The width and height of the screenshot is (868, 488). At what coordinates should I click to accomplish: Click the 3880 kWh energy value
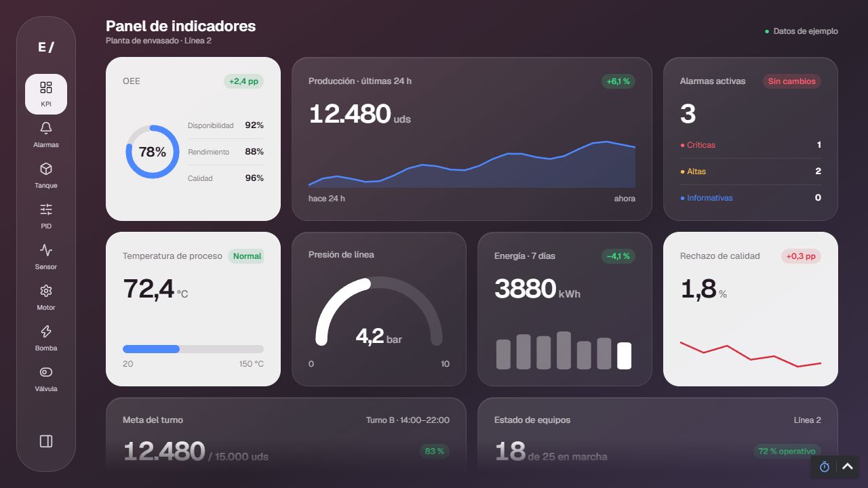(537, 289)
